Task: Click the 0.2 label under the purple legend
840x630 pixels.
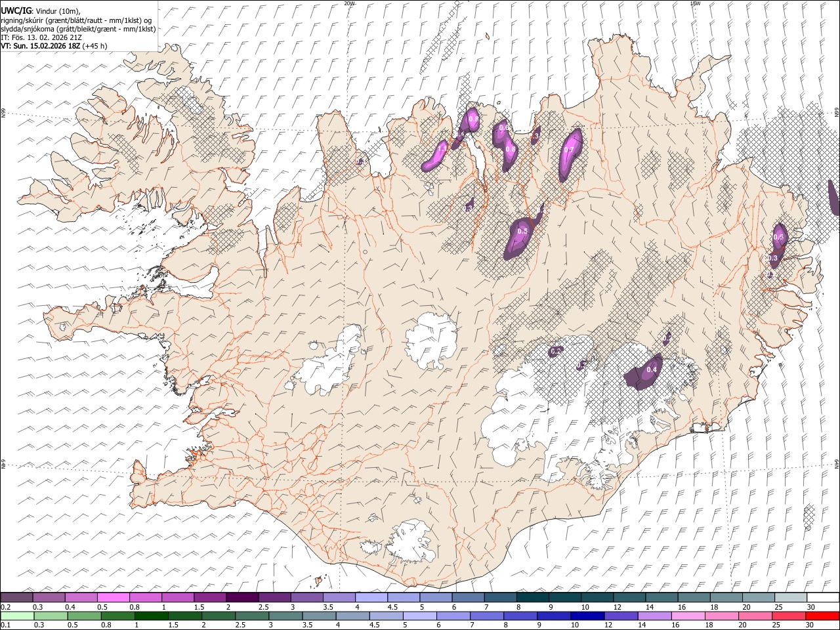Action: [x=5, y=607]
